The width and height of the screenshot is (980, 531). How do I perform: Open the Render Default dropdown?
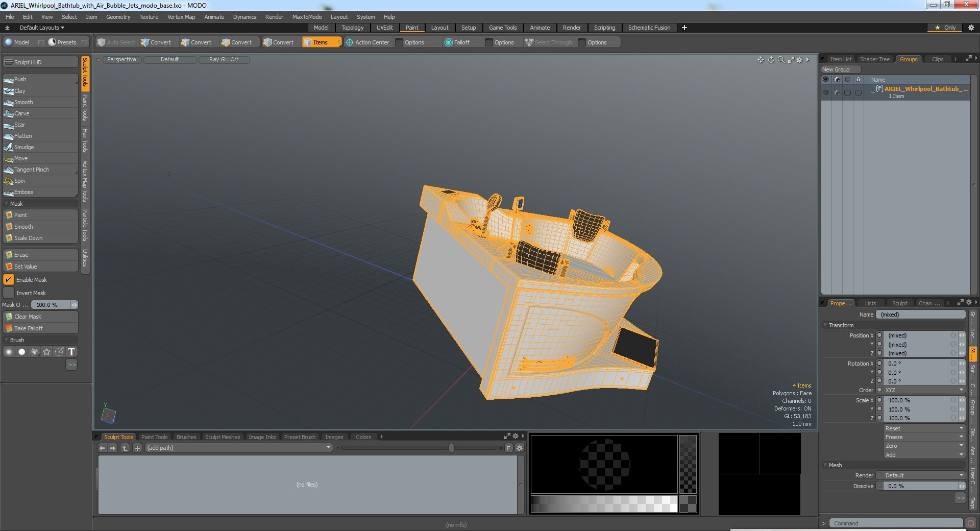[924, 475]
